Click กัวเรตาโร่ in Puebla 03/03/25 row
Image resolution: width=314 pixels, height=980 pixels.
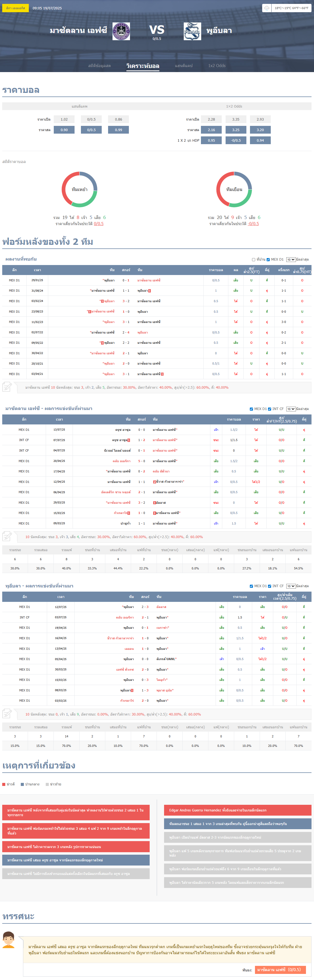[127, 700]
